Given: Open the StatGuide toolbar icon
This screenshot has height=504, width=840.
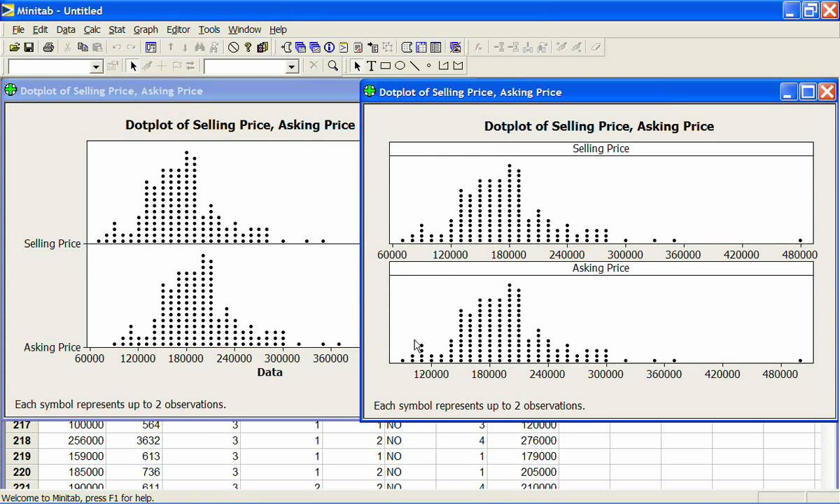Looking at the screenshot, I should point(262,48).
